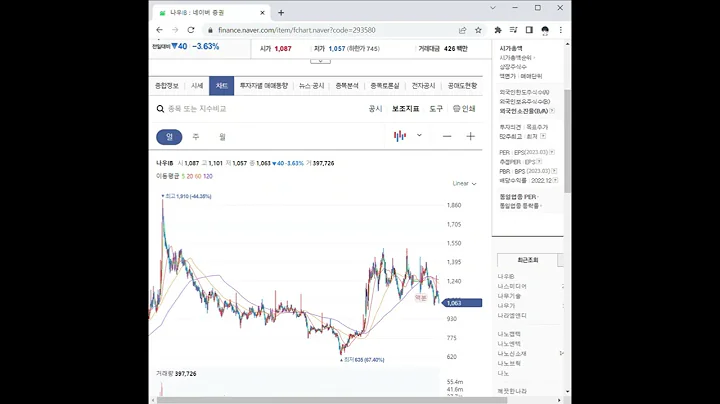Switch to the 종합정보 tab
The image size is (720, 404).
[x=166, y=86]
